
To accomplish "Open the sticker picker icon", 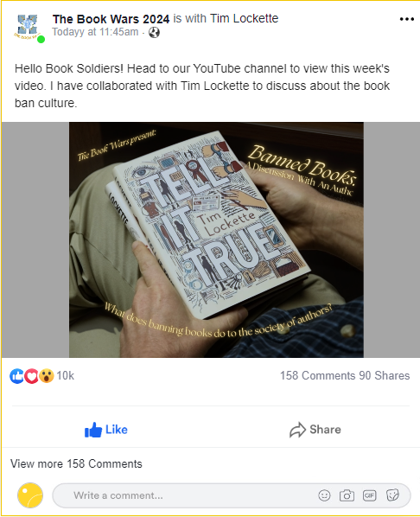I will [x=392, y=495].
